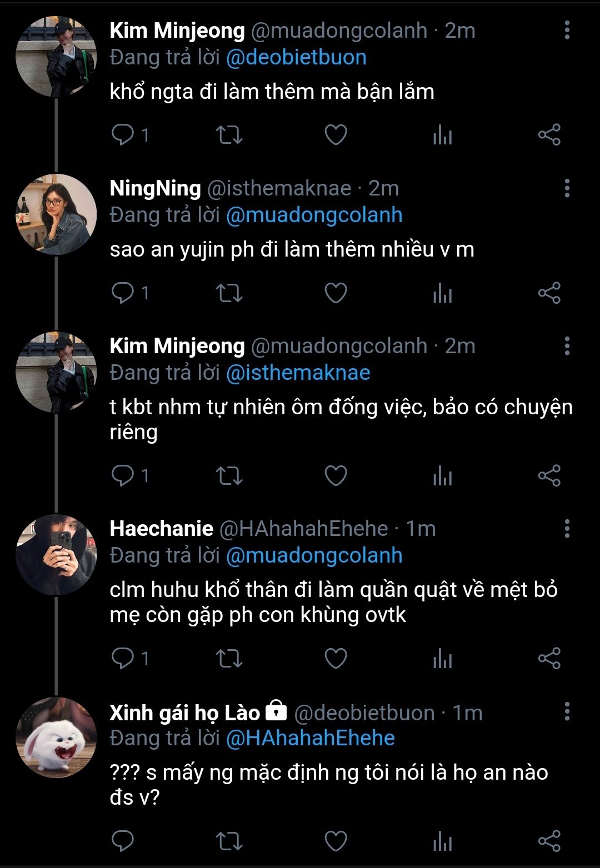Open more options on NingNing's tweet
The height and width of the screenshot is (868, 600).
567,188
